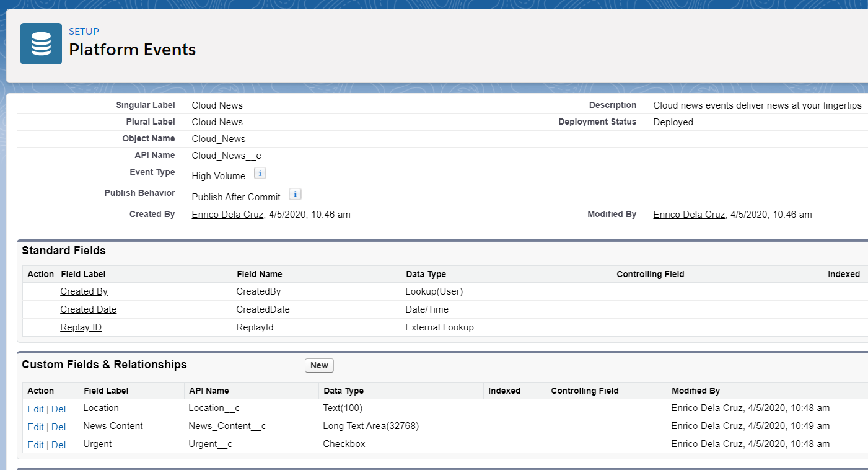868x470 pixels.
Task: Click the New custom field button
Action: point(319,365)
